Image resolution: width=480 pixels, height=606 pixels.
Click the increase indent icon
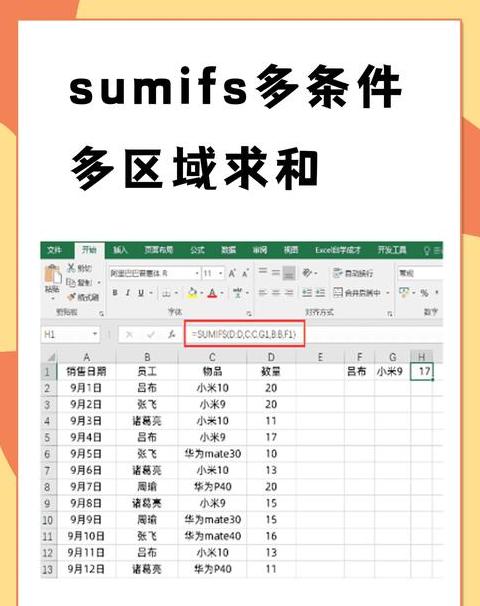[320, 293]
